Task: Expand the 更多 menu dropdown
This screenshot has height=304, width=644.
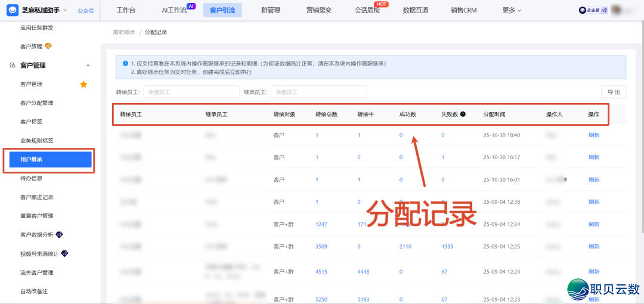Action: click(512, 10)
